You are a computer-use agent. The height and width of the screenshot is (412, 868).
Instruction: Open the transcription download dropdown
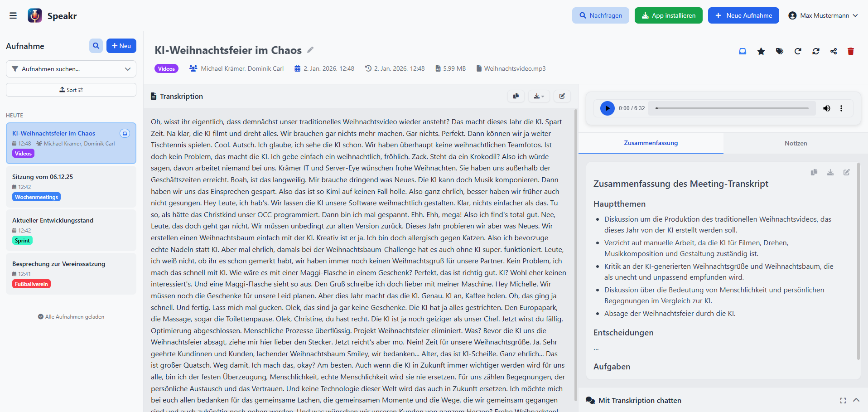(539, 96)
